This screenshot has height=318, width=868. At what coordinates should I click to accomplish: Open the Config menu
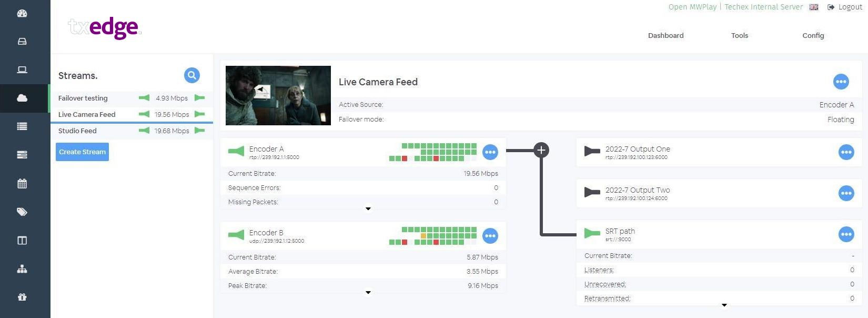813,35
